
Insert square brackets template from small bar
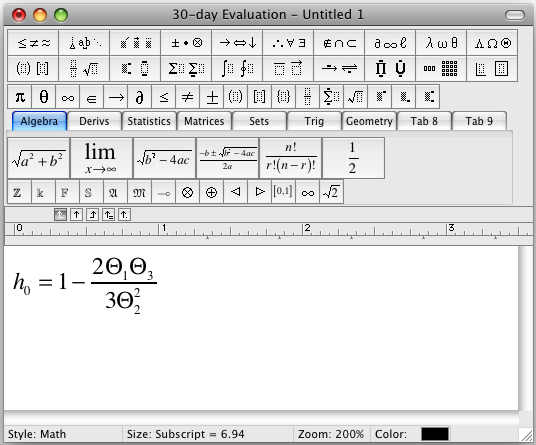pyautogui.click(x=260, y=97)
